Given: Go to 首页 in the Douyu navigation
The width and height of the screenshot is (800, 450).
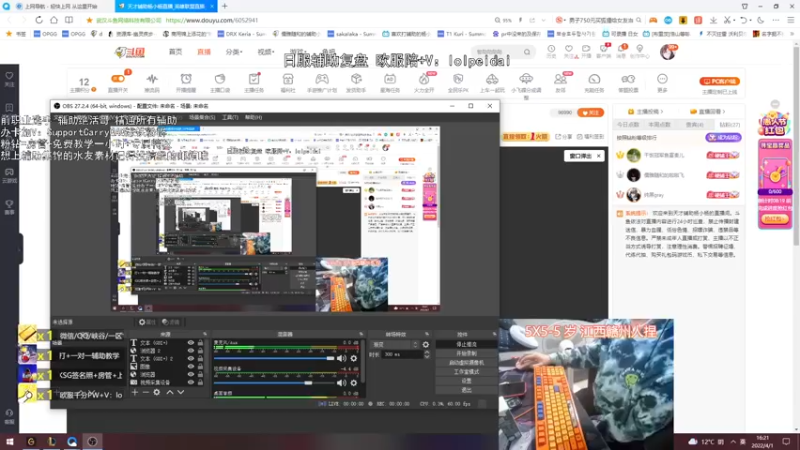Looking at the screenshot, I should click(176, 52).
